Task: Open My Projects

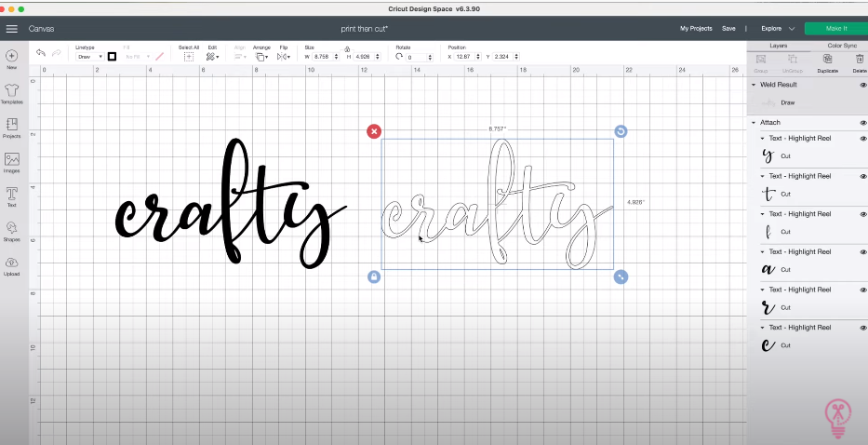Action: click(x=696, y=29)
